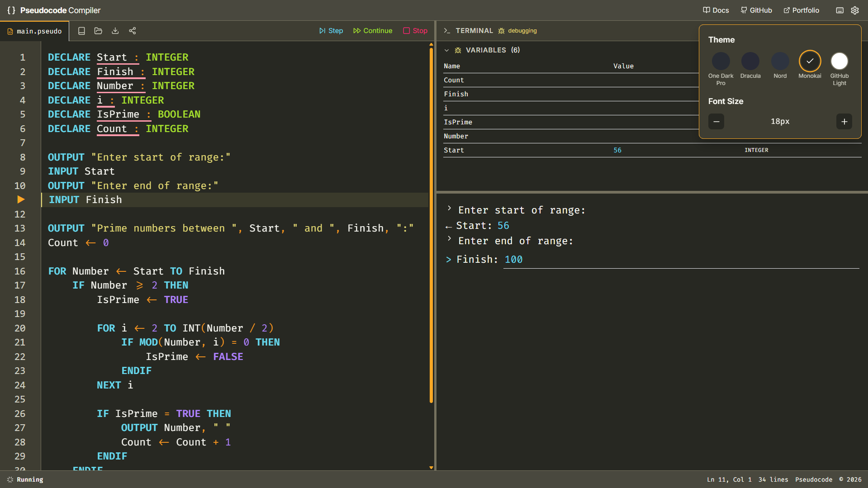Choose the One Dark Pro theme
868x488 pixels.
721,61
